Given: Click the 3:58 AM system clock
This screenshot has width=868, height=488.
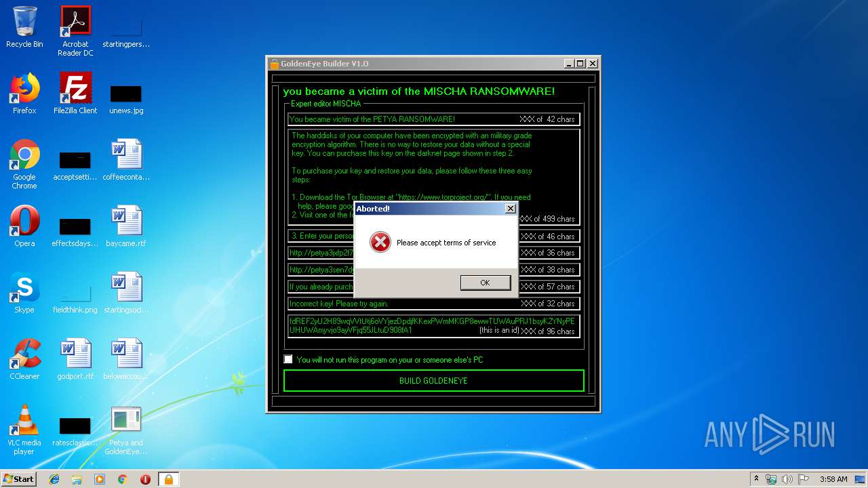Looking at the screenshot, I should [833, 479].
